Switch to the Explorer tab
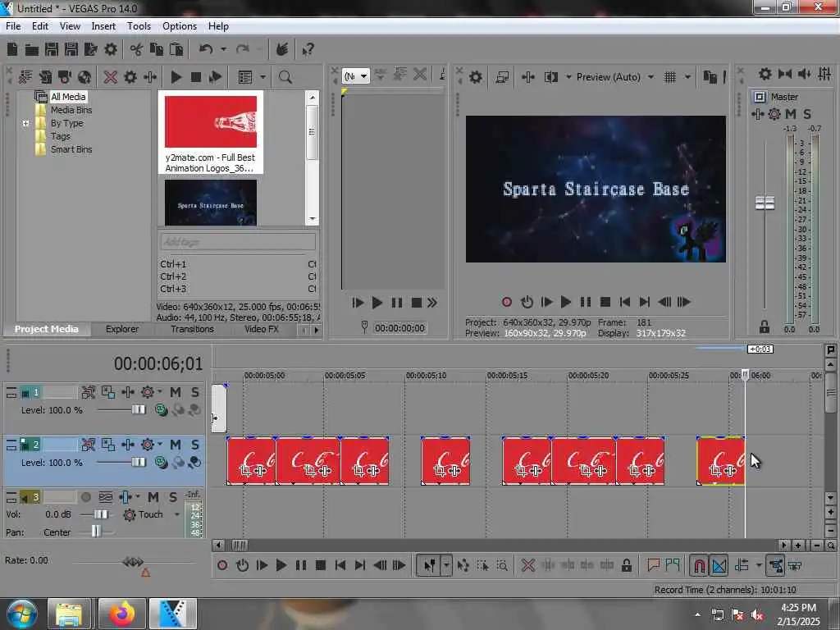840x630 pixels. (122, 329)
